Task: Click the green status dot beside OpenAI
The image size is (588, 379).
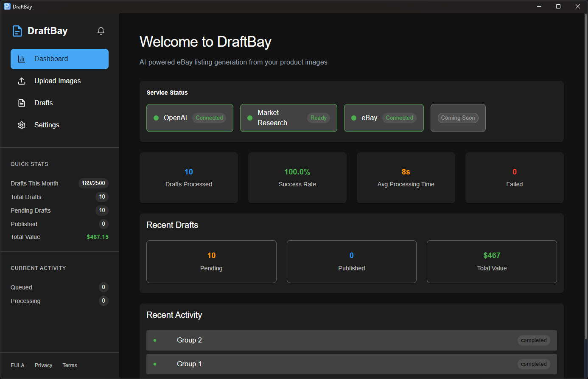Action: tap(156, 118)
